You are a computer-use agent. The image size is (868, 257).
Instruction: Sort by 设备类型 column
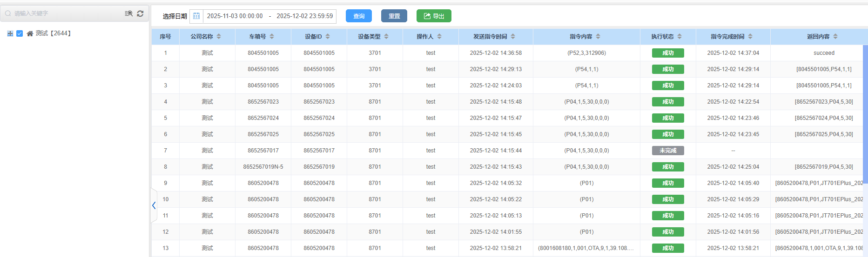pyautogui.click(x=386, y=37)
